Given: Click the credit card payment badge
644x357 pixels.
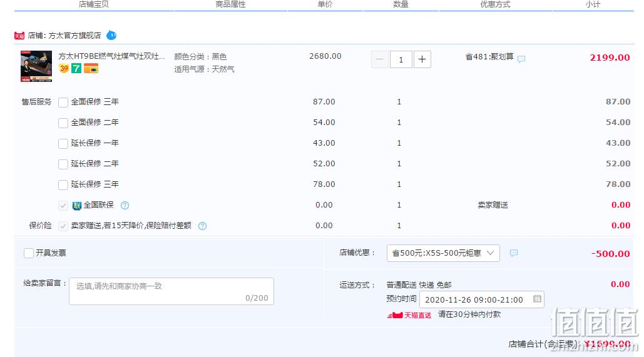Looking at the screenshot, I should tap(91, 68).
